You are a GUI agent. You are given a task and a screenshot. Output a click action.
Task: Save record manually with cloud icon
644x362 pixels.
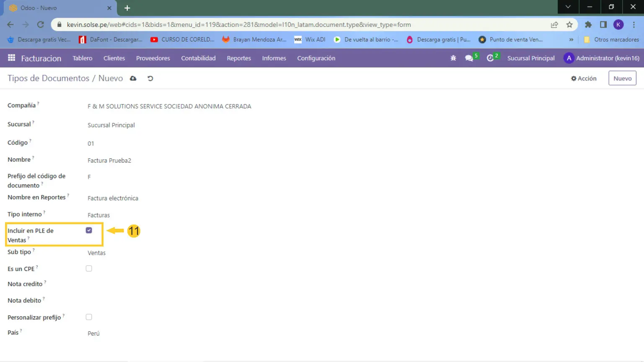pos(133,78)
